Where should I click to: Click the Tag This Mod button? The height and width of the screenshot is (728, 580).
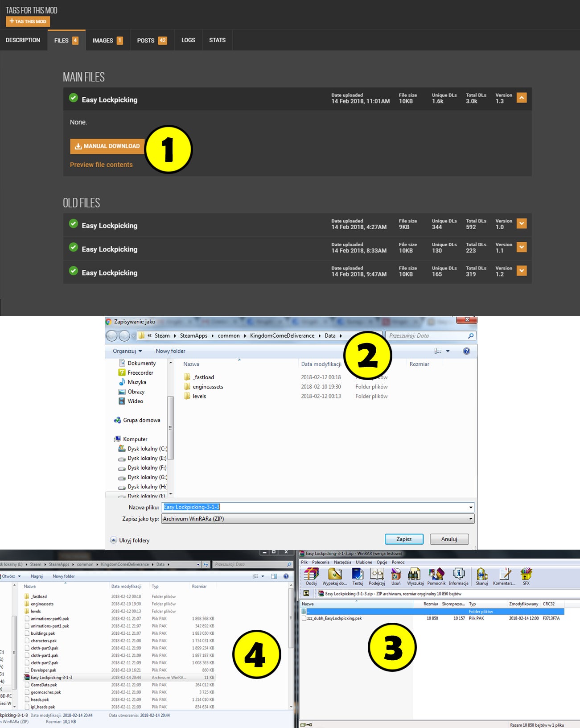28,21
